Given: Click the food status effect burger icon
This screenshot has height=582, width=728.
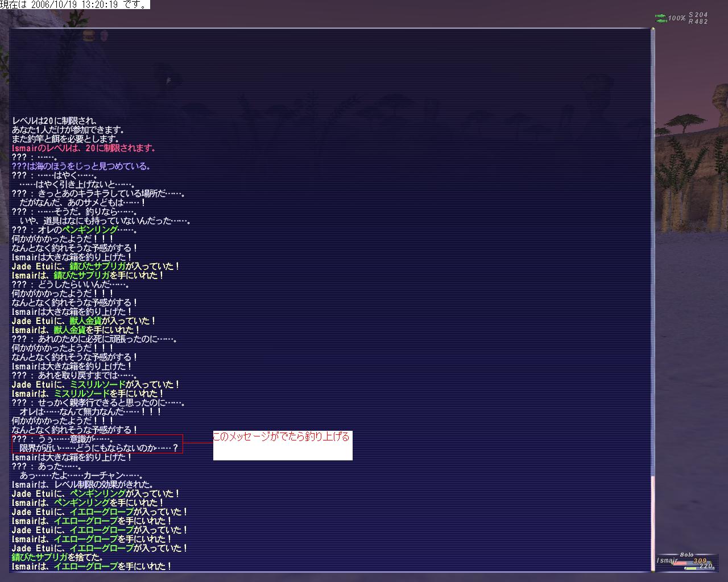Looking at the screenshot, I should (88, 36).
